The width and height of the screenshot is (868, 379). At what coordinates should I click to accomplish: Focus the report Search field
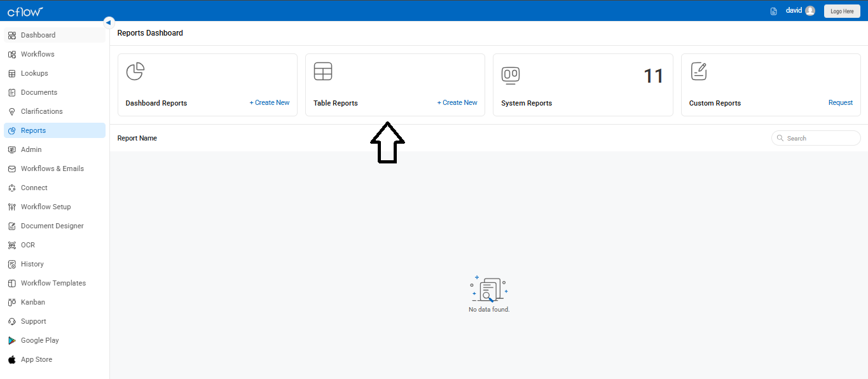coord(816,138)
